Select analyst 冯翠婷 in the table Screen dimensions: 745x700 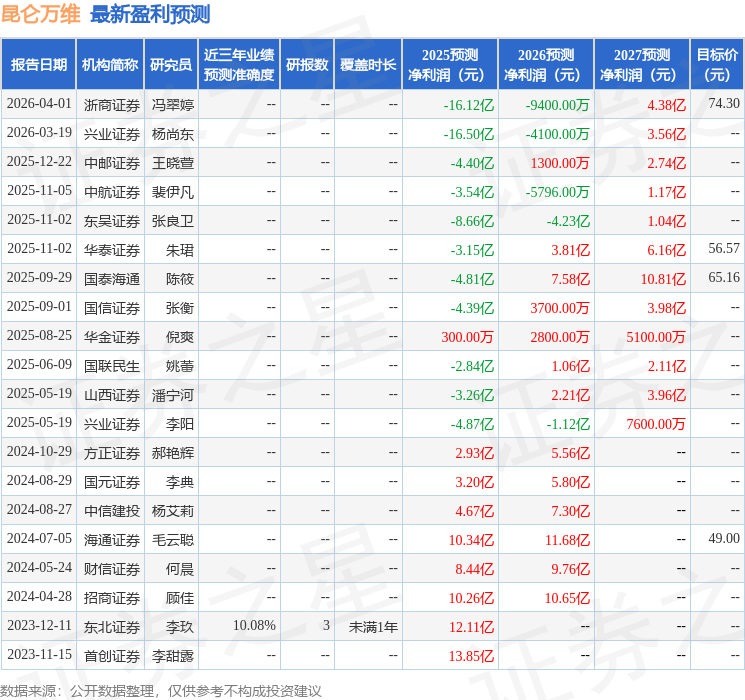172,104
